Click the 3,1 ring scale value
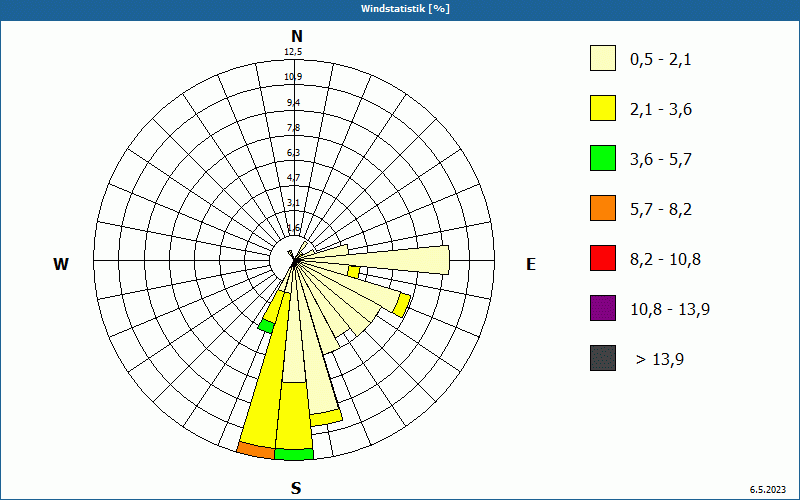Screen dimensions: 800x500 click(293, 203)
